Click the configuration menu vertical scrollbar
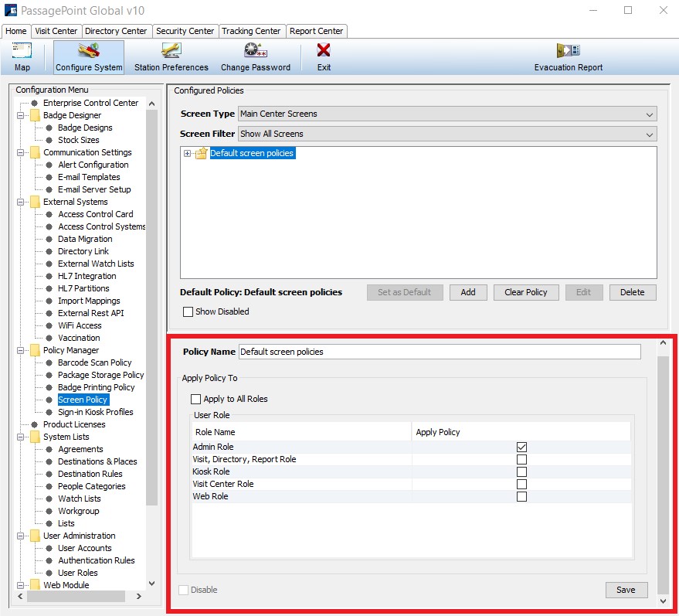This screenshot has height=616, width=679. point(151,308)
